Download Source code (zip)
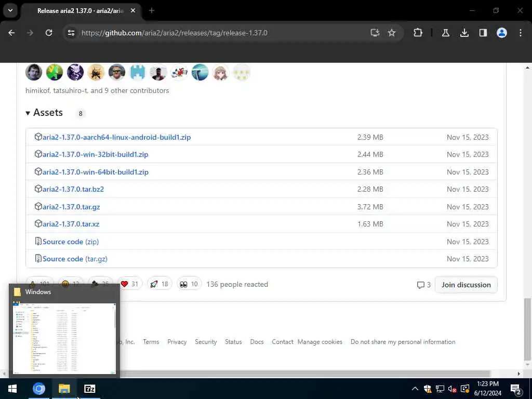The width and height of the screenshot is (532, 399). (71, 242)
